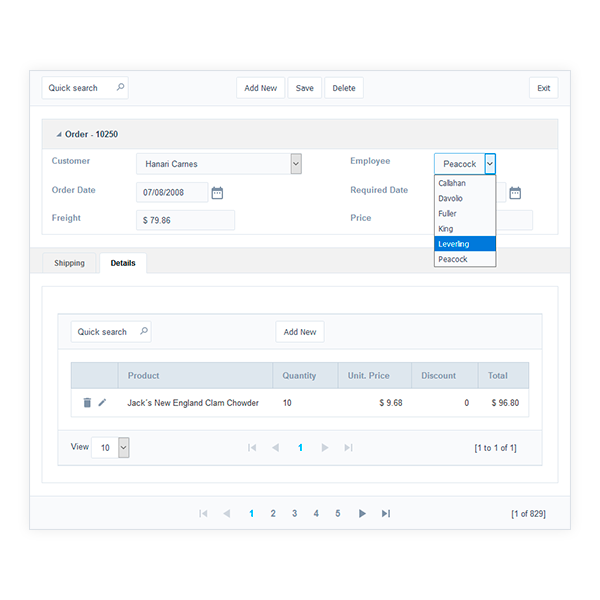Jump to last order record arrow

click(x=386, y=514)
